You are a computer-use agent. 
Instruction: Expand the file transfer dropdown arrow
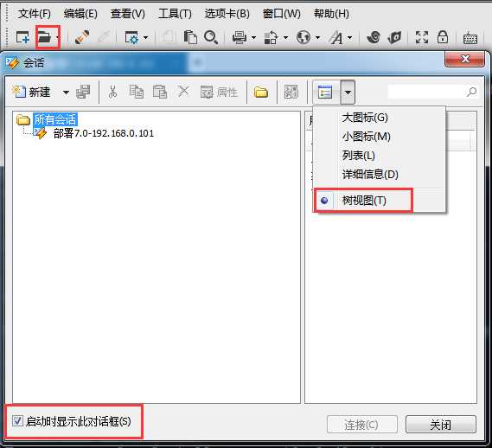click(x=285, y=38)
